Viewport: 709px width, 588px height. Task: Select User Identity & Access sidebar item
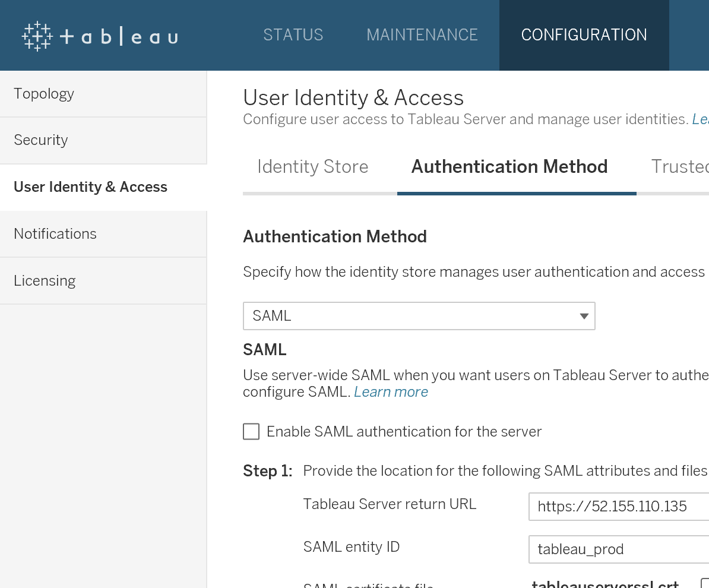90,187
